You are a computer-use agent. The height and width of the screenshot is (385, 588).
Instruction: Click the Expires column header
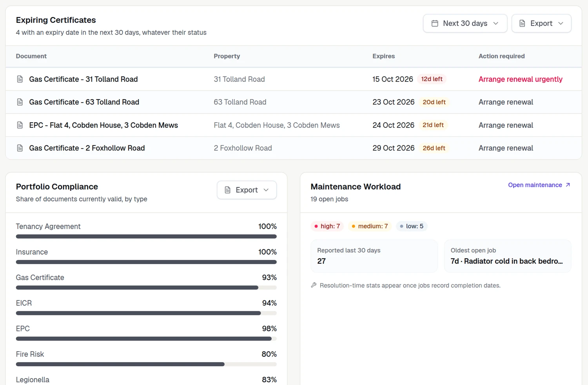(383, 56)
